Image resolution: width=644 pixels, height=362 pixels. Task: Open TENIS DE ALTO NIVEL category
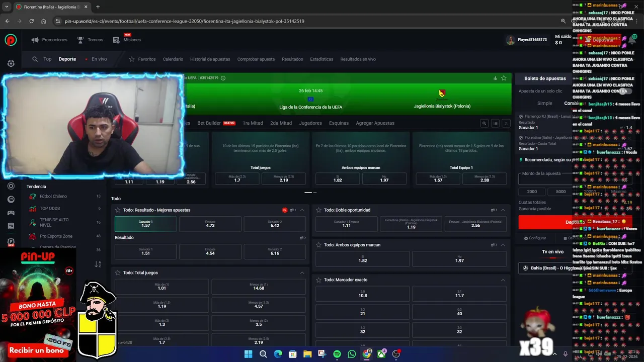(64, 222)
